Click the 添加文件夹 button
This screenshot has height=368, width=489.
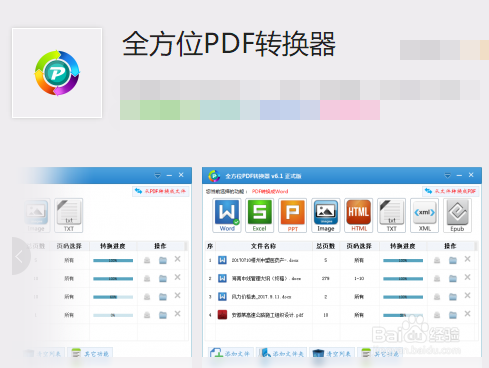click(x=282, y=353)
